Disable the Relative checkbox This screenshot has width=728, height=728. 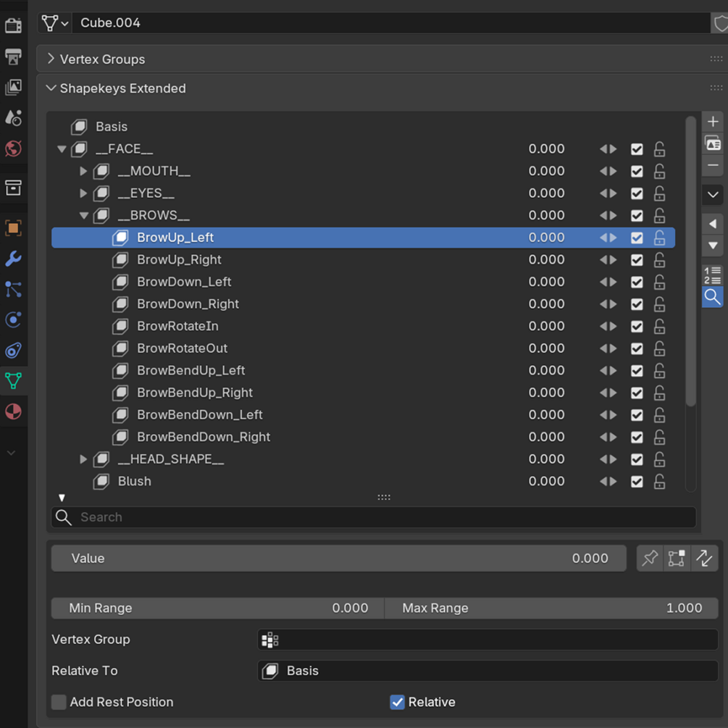coord(398,702)
